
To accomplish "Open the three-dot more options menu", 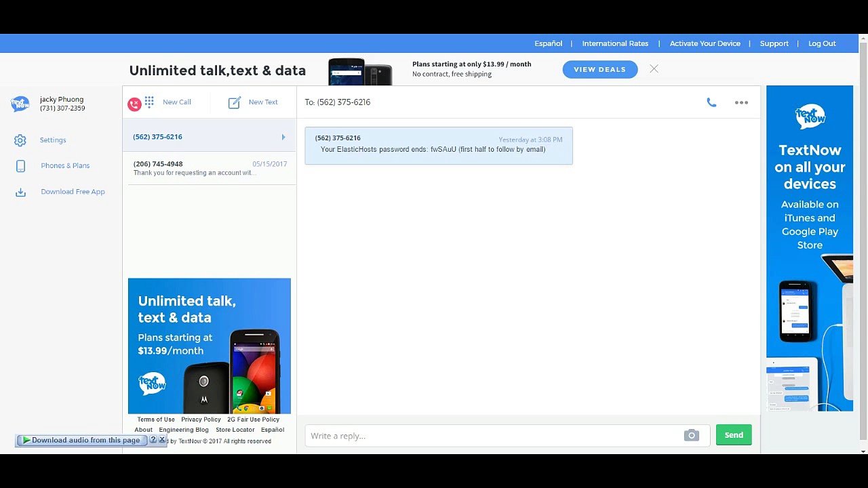I will click(x=741, y=102).
